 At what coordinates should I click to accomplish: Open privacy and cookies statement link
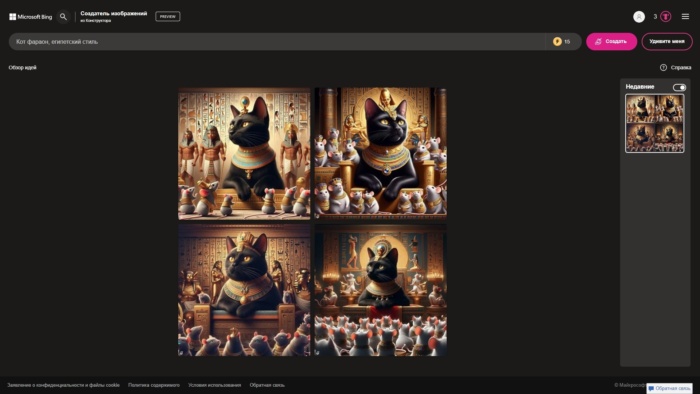[x=63, y=385]
